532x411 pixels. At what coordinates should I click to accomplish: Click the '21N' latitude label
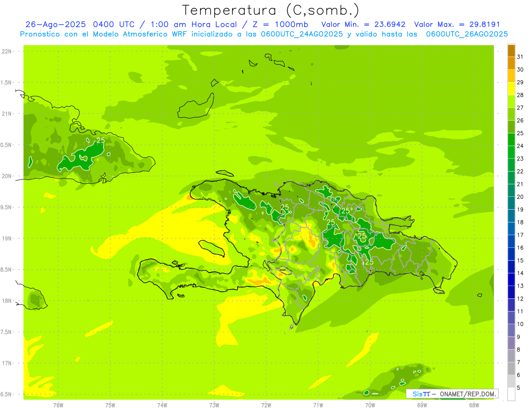coord(7,114)
